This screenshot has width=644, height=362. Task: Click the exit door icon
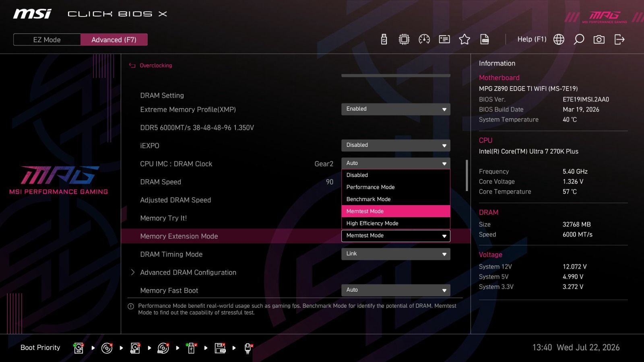click(x=619, y=39)
